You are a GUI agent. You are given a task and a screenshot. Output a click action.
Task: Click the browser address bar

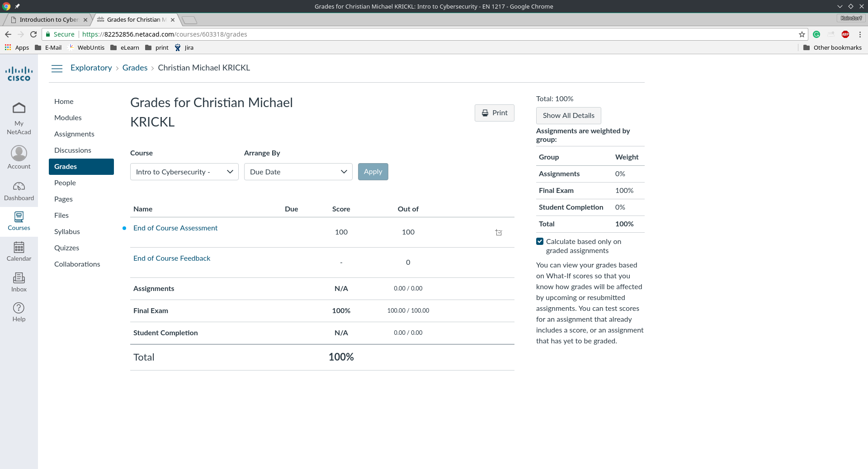407,34
